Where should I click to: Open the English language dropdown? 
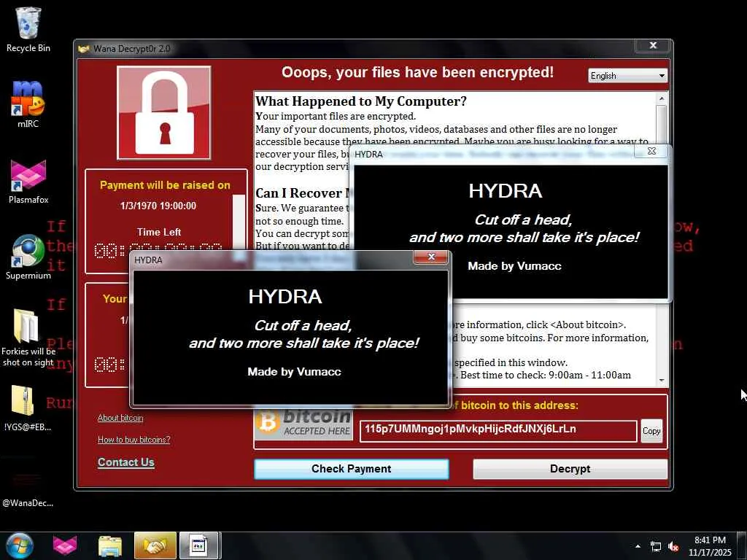(628, 76)
